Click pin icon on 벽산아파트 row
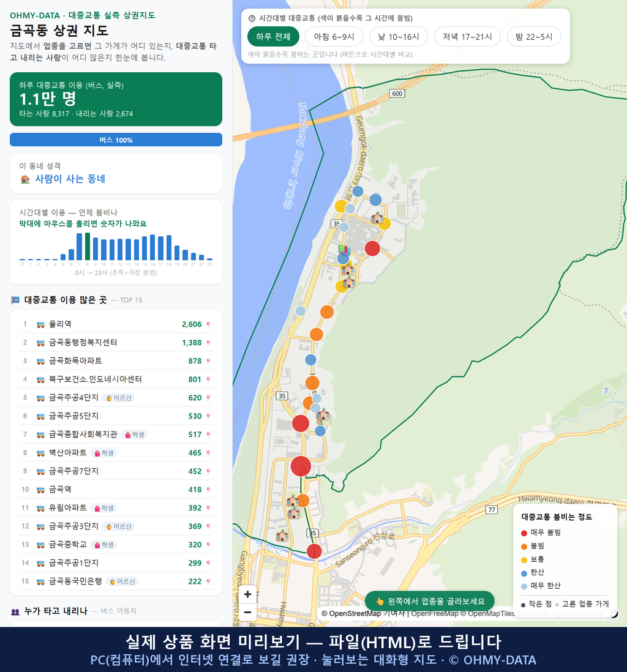The image size is (627, 672). [208, 453]
